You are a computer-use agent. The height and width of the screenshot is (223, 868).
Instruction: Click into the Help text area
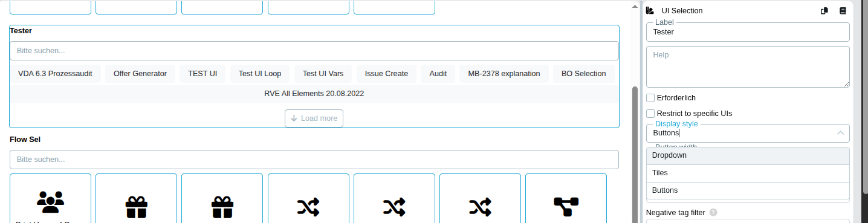[x=748, y=66]
